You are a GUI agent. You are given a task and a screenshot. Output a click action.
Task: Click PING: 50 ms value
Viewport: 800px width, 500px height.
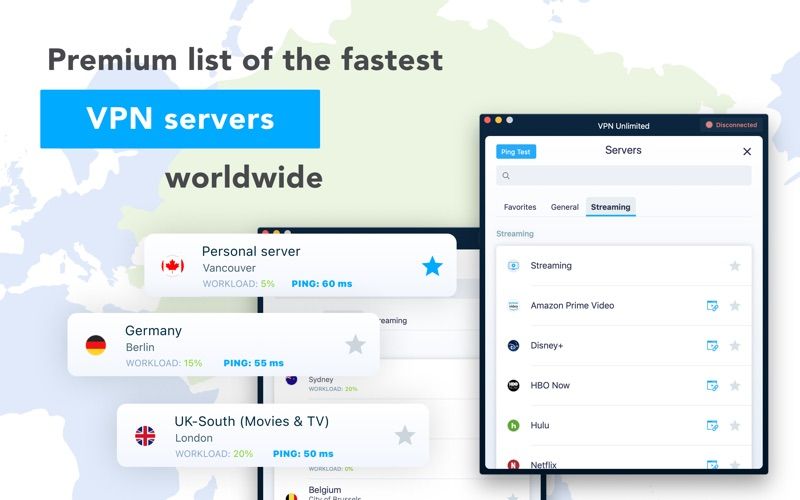click(x=303, y=454)
